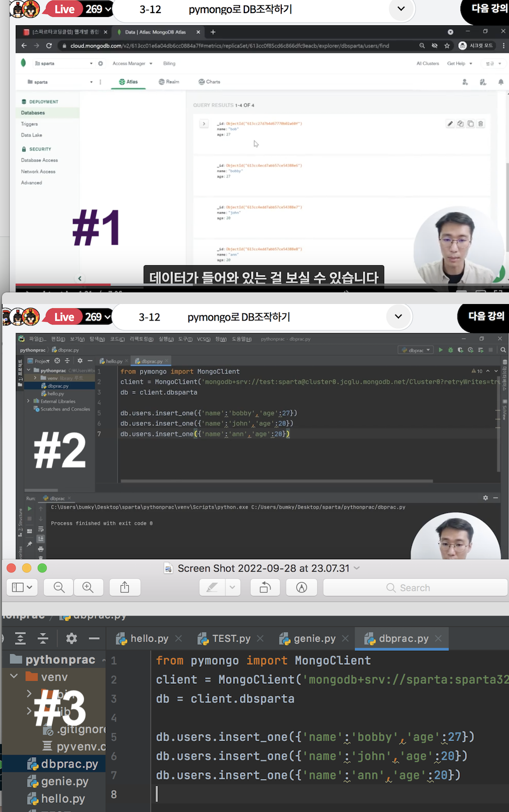The image size is (509, 812).
Task: Close the TEST.py tab in bottom editor
Action: pyautogui.click(x=260, y=639)
